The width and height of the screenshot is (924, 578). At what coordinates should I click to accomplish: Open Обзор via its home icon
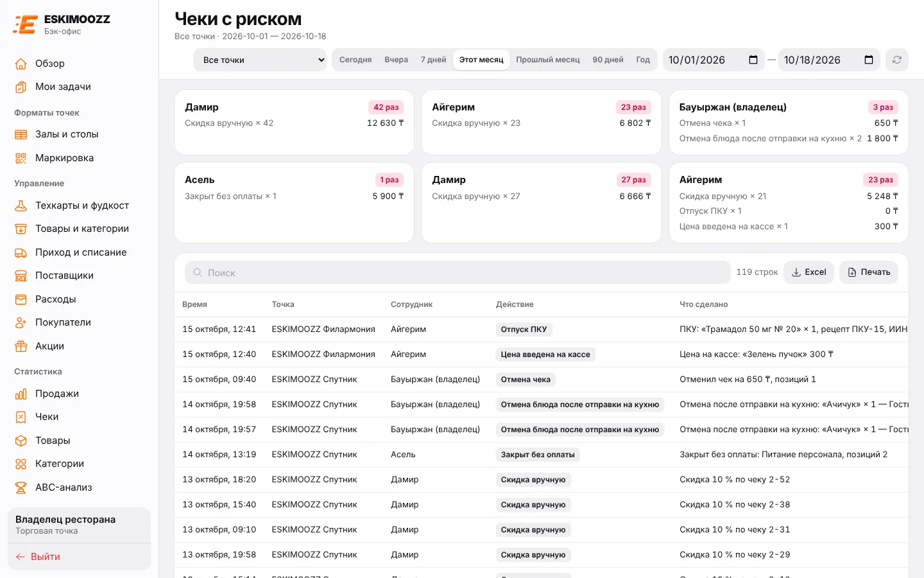[21, 64]
